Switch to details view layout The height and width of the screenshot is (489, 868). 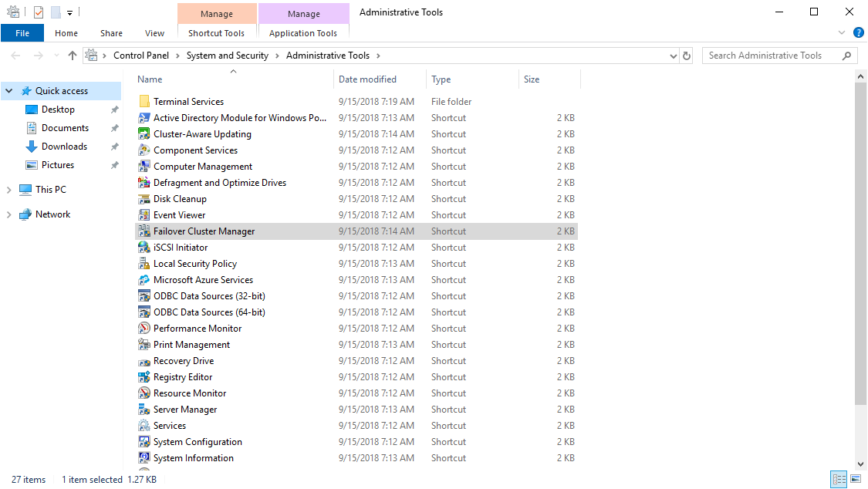tap(839, 479)
